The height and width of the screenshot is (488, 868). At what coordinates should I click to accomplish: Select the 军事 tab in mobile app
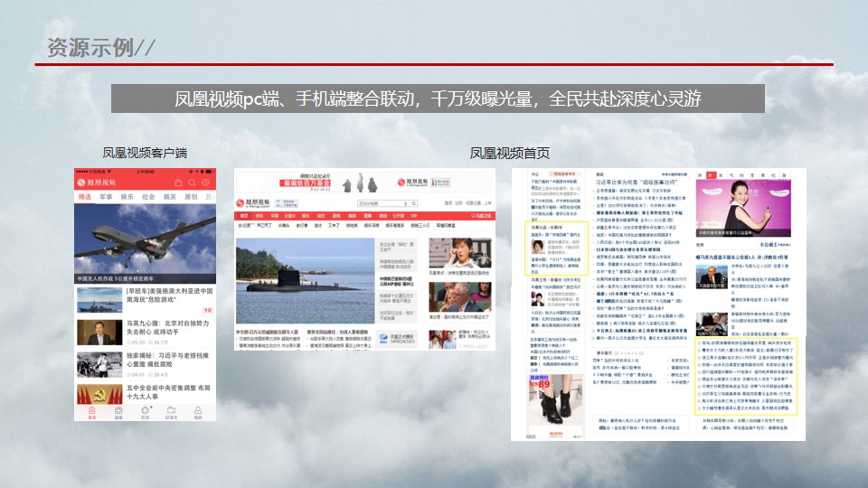[106, 197]
